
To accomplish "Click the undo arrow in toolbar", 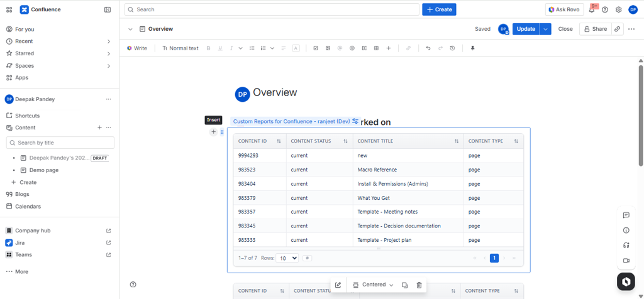I will click(x=428, y=48).
